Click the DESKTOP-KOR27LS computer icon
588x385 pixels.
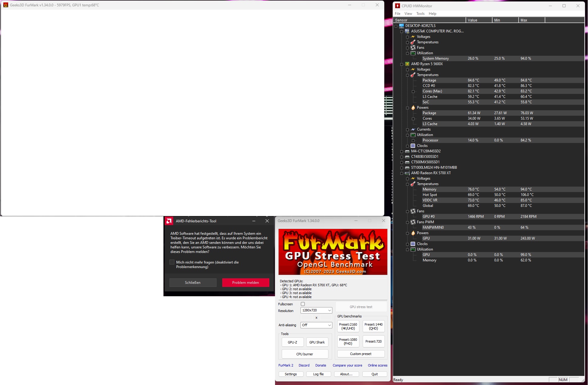[401, 26]
